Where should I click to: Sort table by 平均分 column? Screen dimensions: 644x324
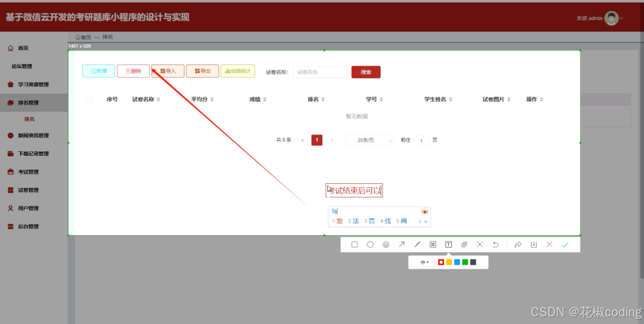[x=212, y=99]
